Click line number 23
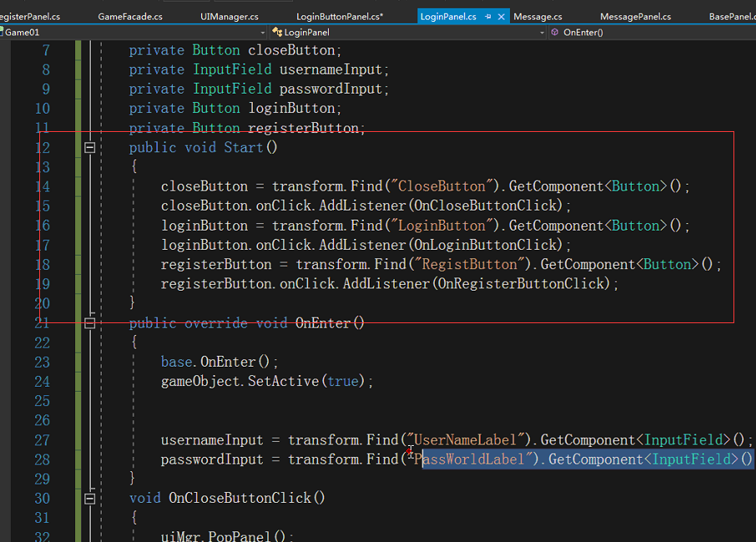This screenshot has height=542, width=756. [43, 362]
